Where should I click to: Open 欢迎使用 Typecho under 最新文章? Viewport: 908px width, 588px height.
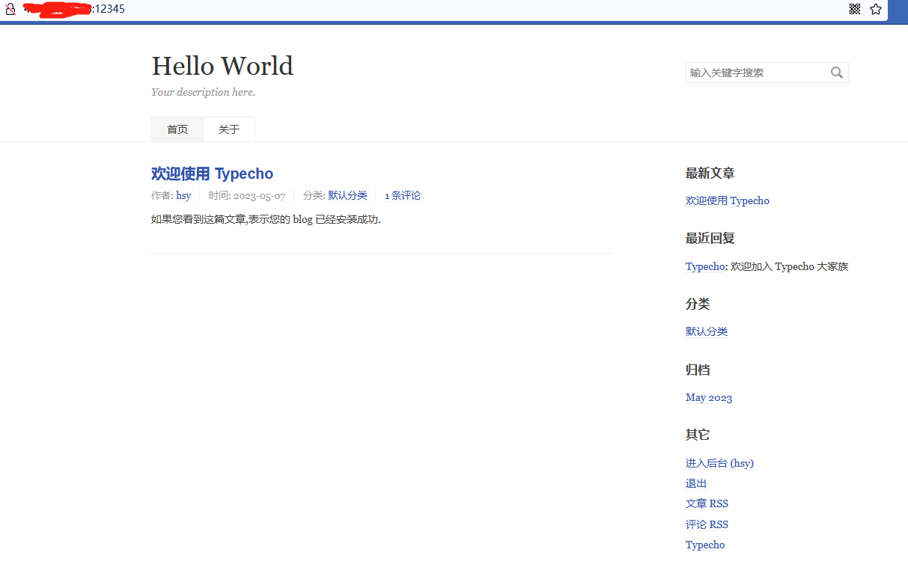tap(727, 200)
